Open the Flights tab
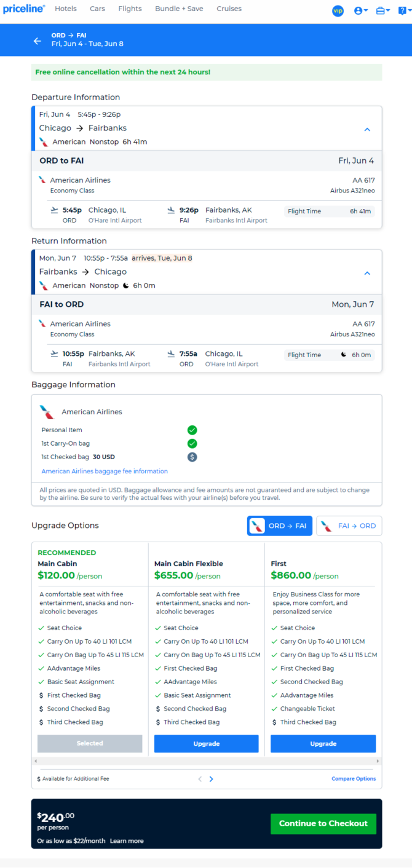This screenshot has height=868, width=412. coord(130,9)
